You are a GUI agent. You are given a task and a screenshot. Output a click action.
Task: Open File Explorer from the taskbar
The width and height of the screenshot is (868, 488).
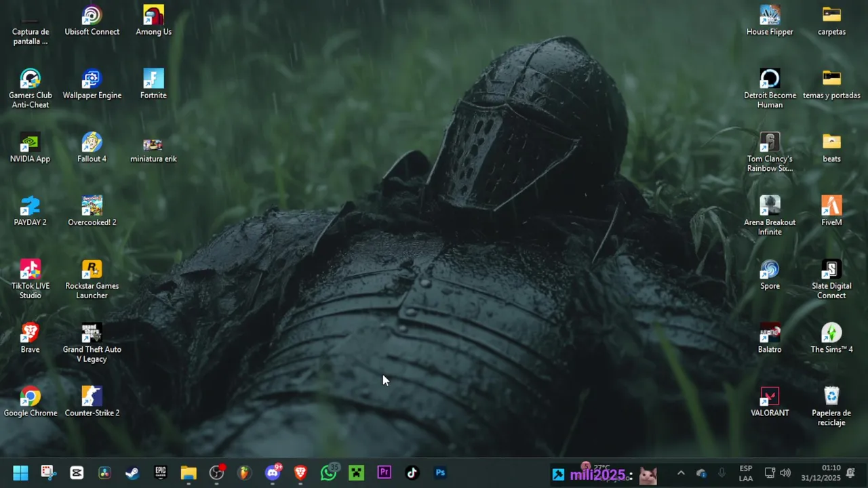(x=189, y=473)
